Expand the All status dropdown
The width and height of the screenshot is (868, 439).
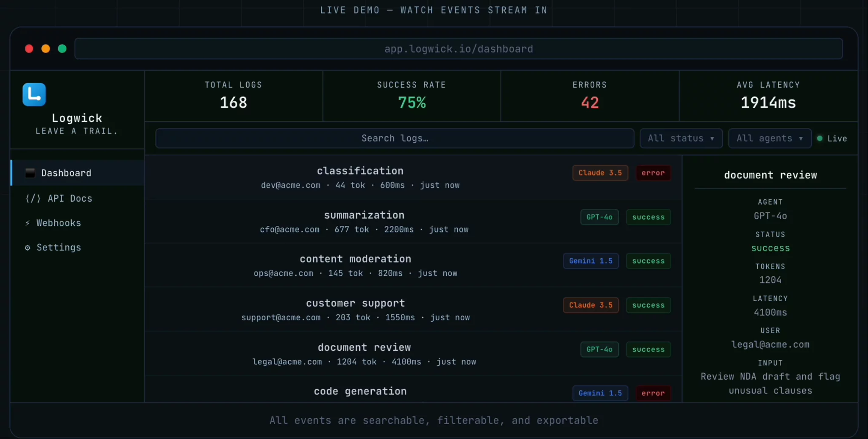[681, 138]
